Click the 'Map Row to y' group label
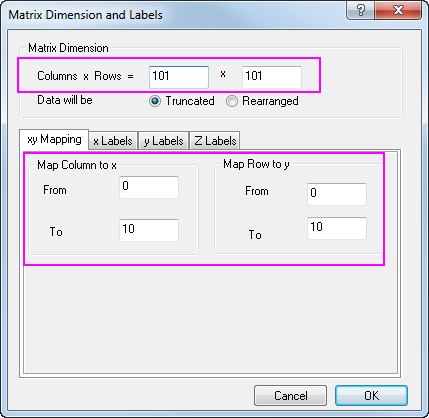This screenshot has width=429, height=418. pyautogui.click(x=256, y=164)
